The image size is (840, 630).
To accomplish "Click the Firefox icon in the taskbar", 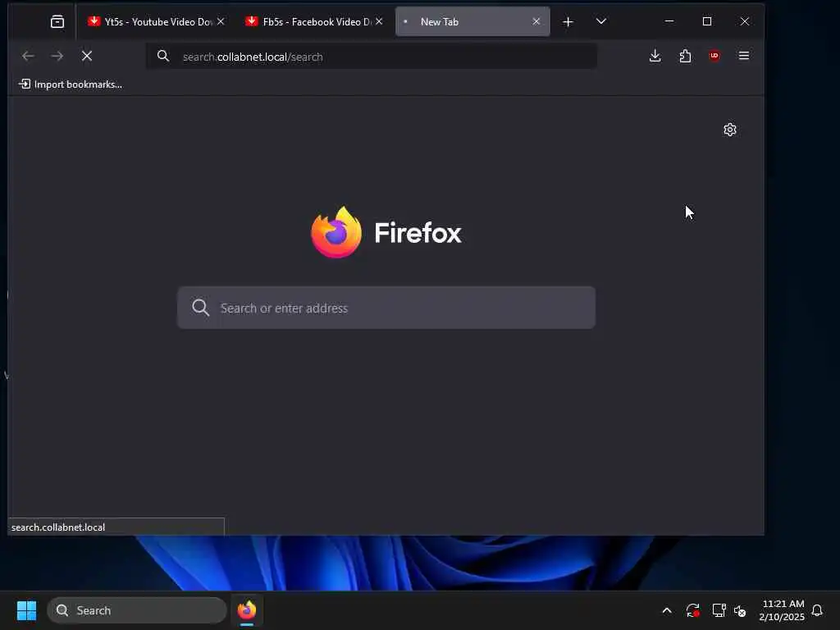I will tap(247, 610).
